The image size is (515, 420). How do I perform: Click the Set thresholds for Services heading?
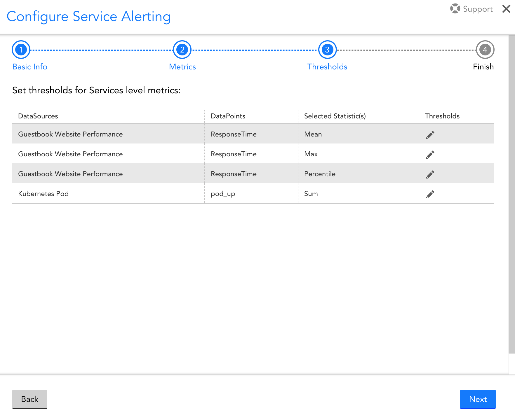(x=96, y=90)
